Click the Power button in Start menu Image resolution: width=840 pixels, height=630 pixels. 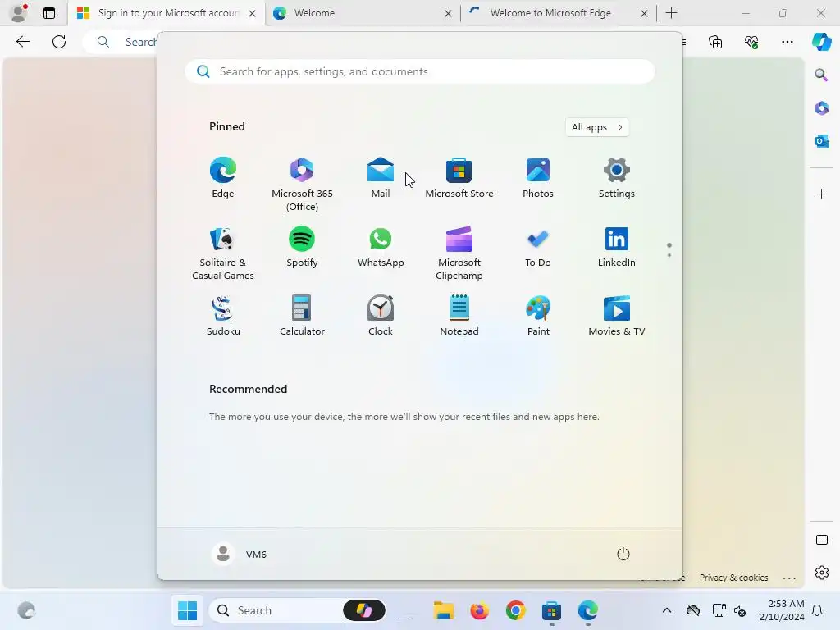pyautogui.click(x=623, y=554)
